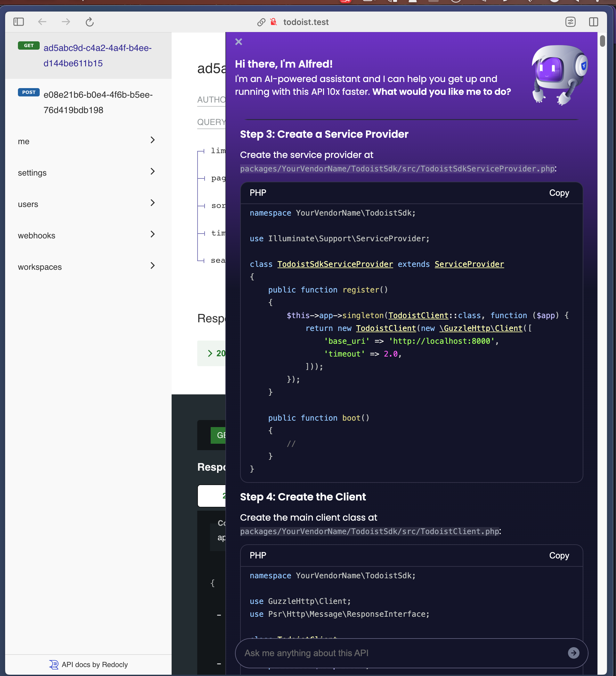
Task: Expand the "workspaces" sidebar section
Action: [88, 267]
